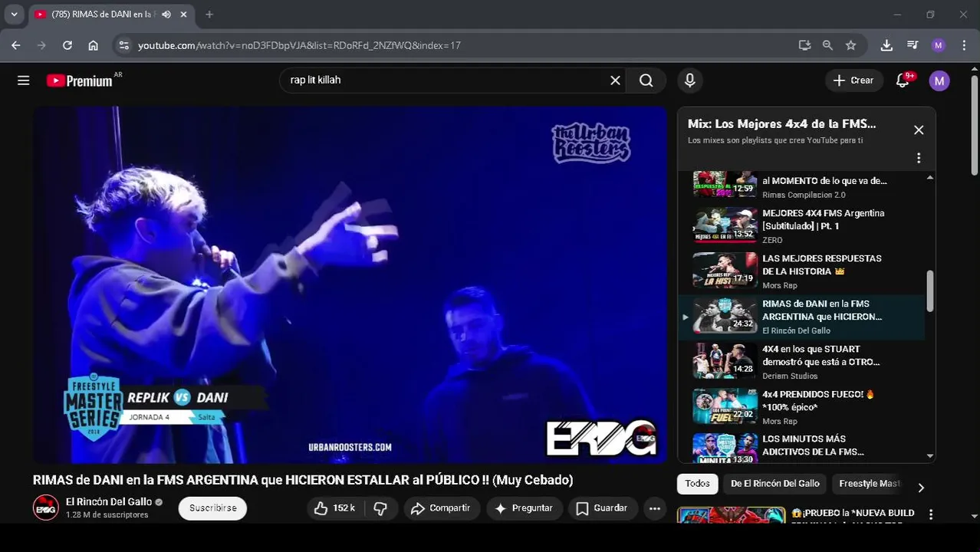Screen dimensions: 980x552
Task: Subscribe via Suscribirse button
Action: (212, 508)
